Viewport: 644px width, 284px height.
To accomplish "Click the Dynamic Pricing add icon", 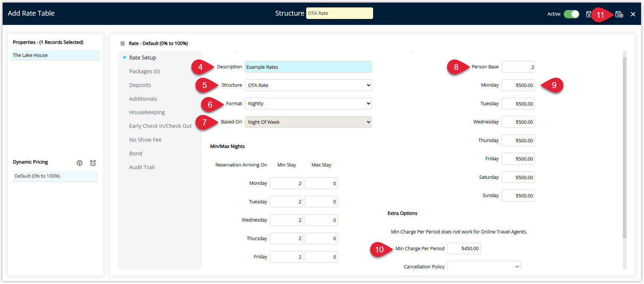I will (x=80, y=163).
